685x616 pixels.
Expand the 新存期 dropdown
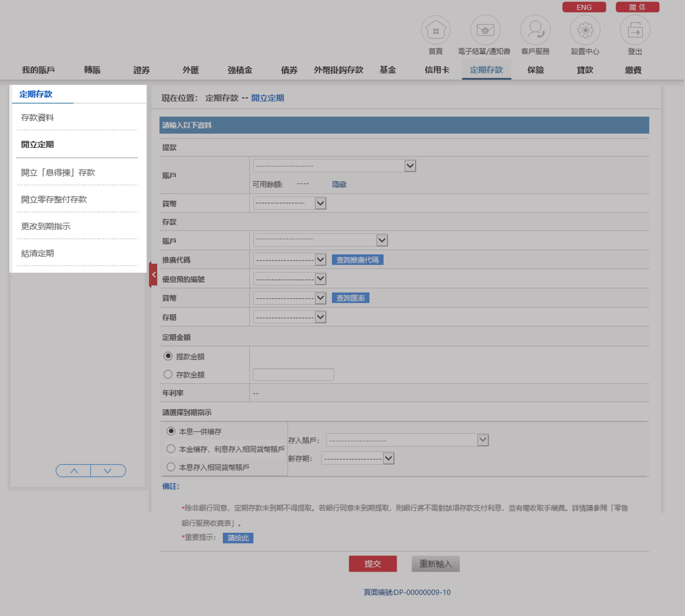point(389,458)
